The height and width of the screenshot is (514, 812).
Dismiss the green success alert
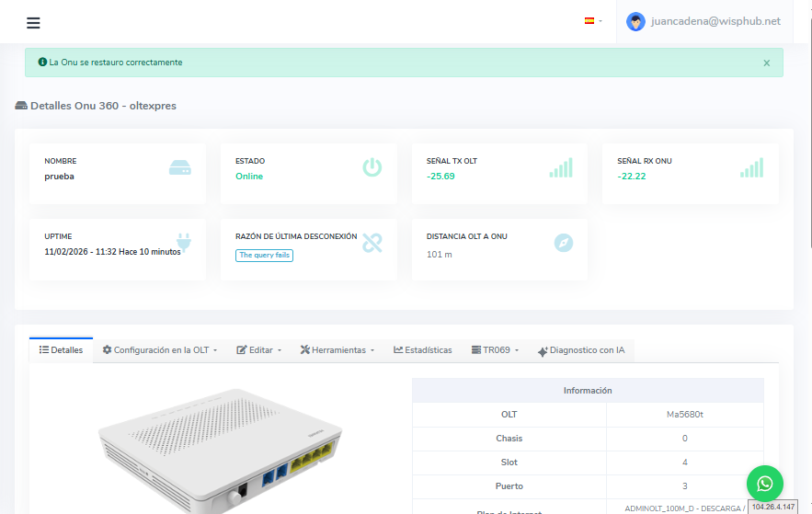(x=766, y=63)
